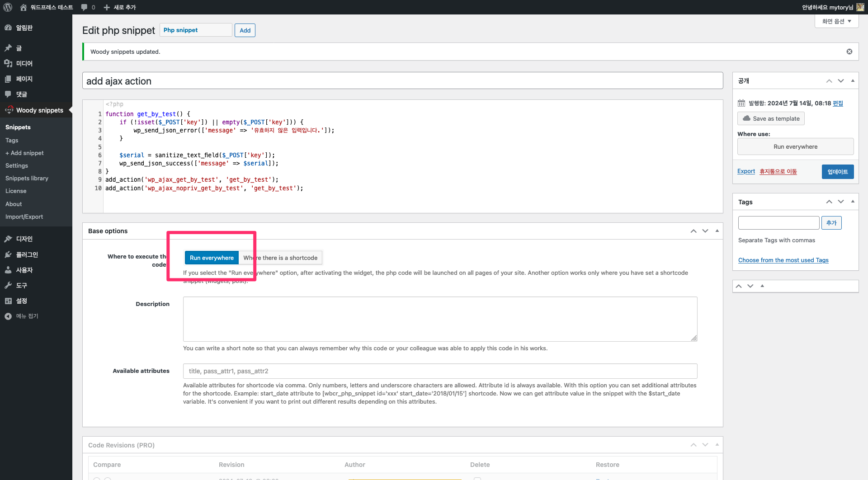
Task: Click 새로 추가 in admin bar
Action: click(120, 7)
